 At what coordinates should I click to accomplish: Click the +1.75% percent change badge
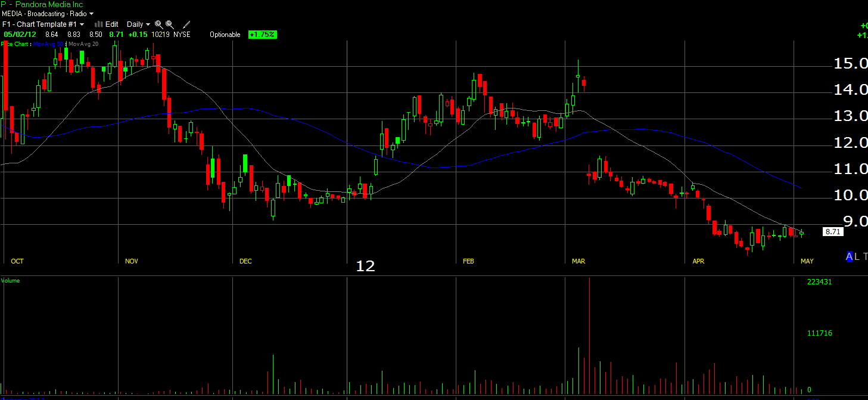262,35
